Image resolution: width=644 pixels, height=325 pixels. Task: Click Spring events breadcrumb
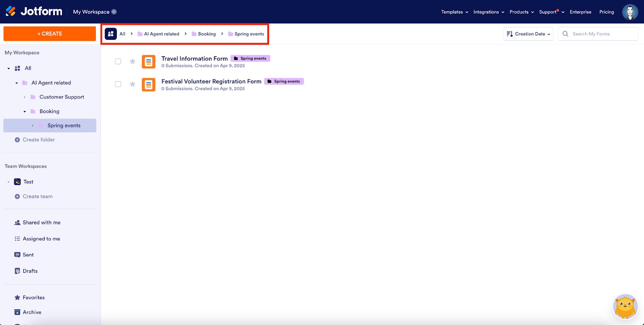(x=246, y=34)
